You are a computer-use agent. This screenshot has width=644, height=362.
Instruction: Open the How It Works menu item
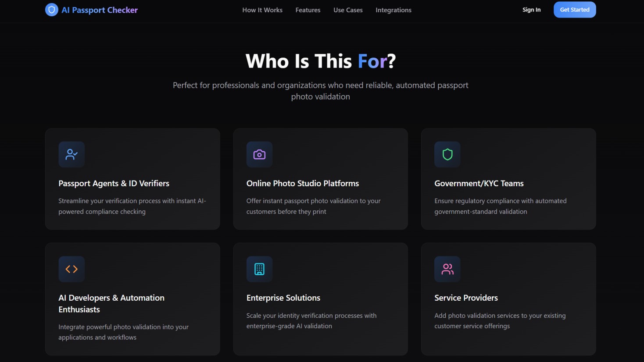pos(262,10)
